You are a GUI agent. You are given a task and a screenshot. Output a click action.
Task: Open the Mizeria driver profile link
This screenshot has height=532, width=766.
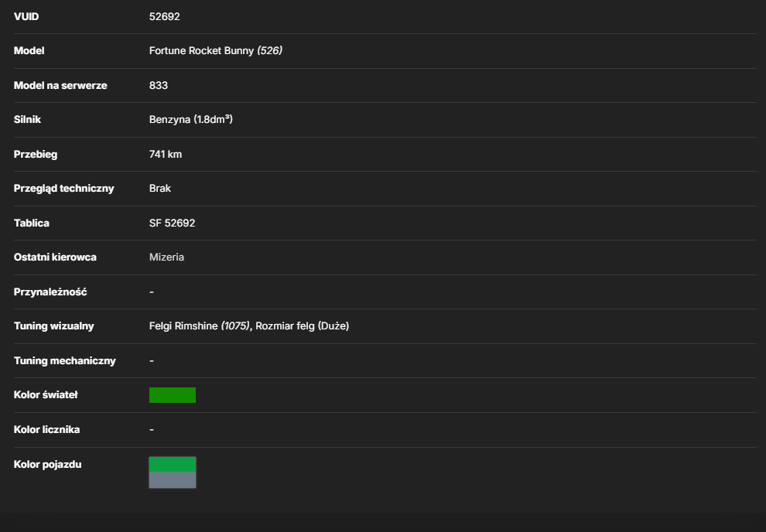(x=166, y=257)
